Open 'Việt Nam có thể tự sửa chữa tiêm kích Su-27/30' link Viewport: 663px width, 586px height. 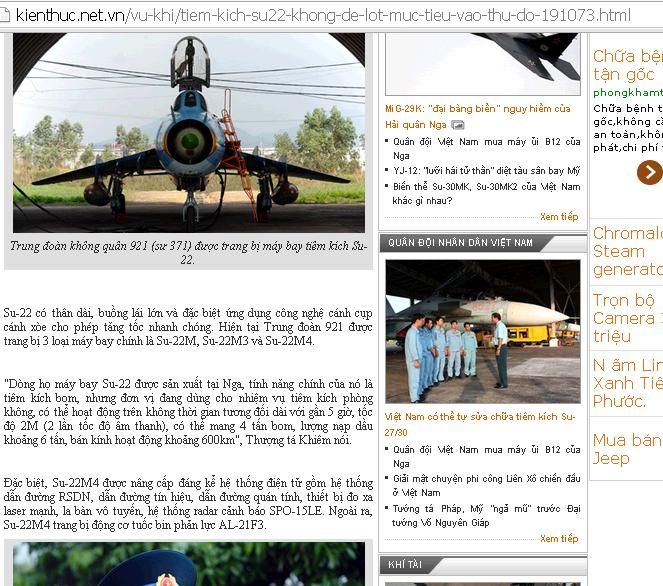tap(480, 424)
